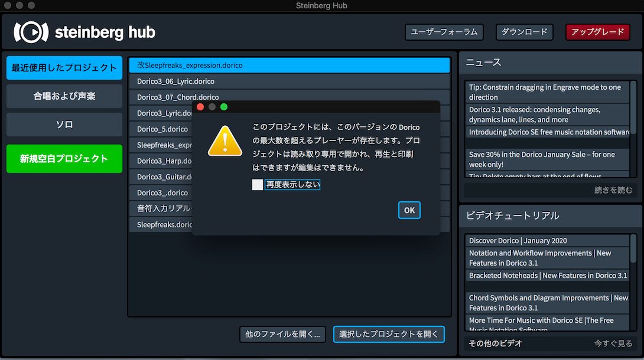Click 選択したプロジェクトを開く button
The height and width of the screenshot is (360, 644).
389,334
